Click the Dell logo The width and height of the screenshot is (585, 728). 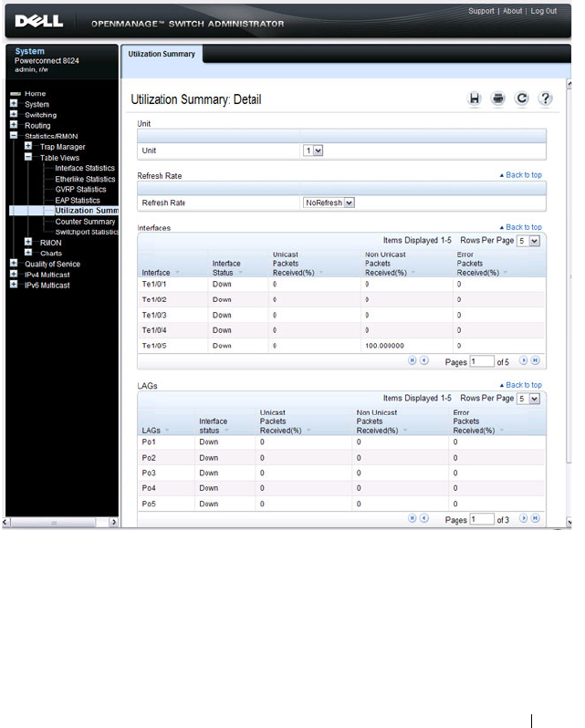coord(39,21)
